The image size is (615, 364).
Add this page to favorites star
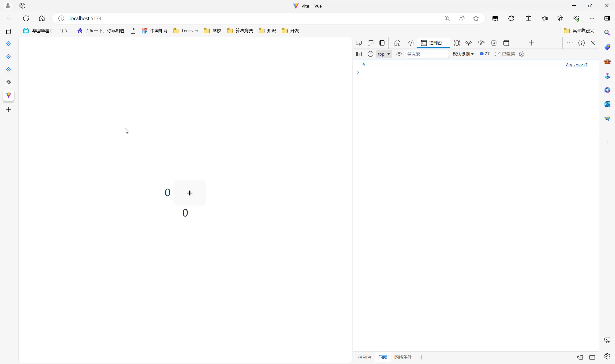[x=476, y=18]
